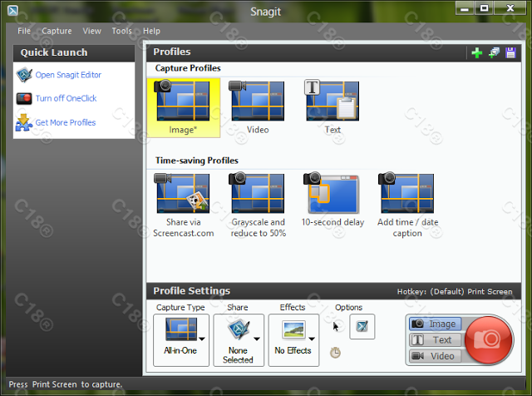532x396 pixels.
Task: Select the Add time / date caption profile
Action: coord(407,205)
